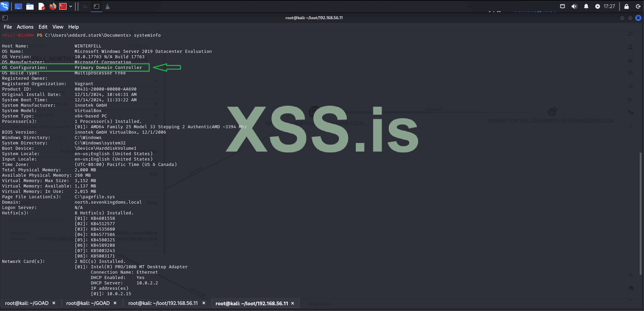
Task: Open the power manager tray icon
Action: tap(598, 6)
